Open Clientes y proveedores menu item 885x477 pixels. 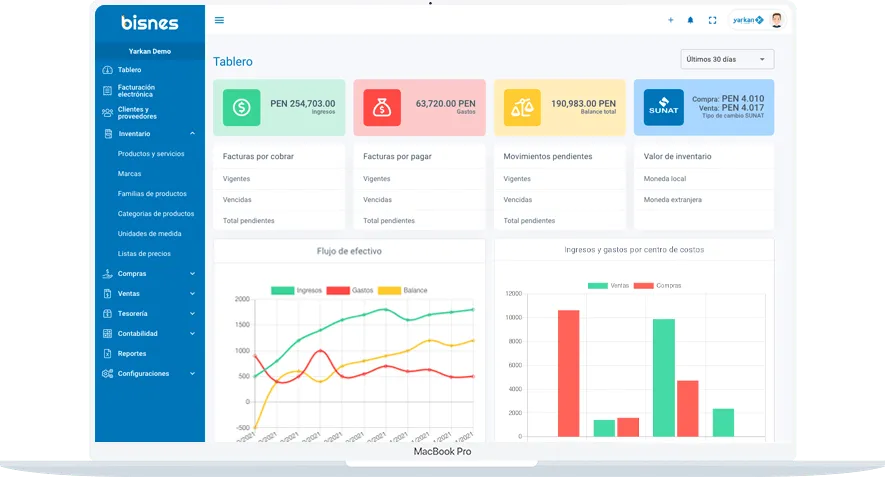tap(137, 113)
